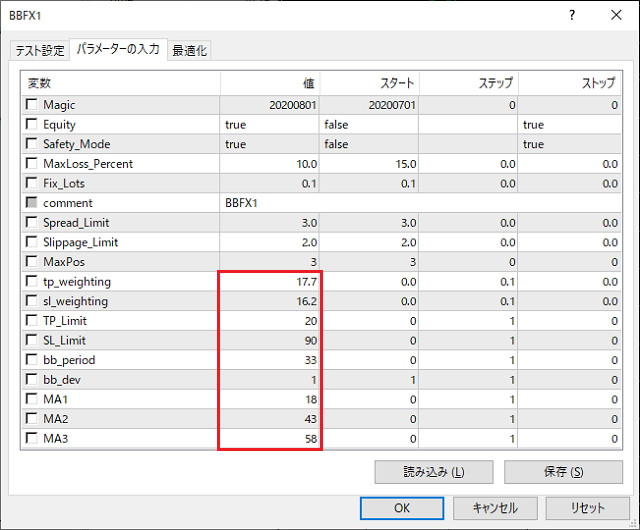Edit MA1 value 18
Image resolution: width=640 pixels, height=530 pixels.
coord(269,399)
